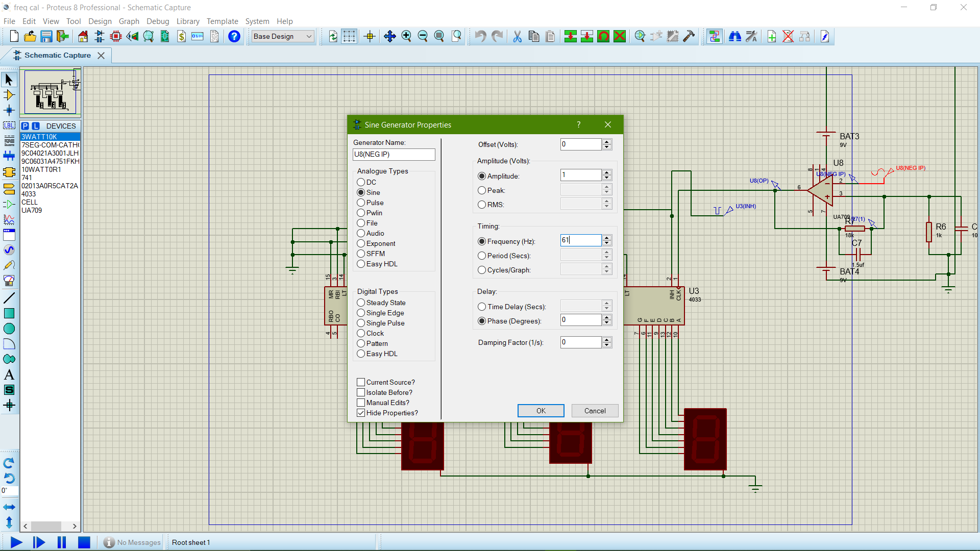Image resolution: width=980 pixels, height=551 pixels.
Task: Select the Component mode tool in the sidebar
Action: pos(9,95)
